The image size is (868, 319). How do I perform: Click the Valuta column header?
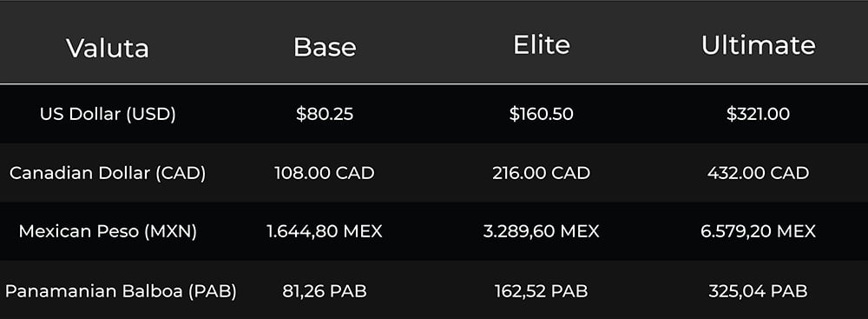point(108,47)
